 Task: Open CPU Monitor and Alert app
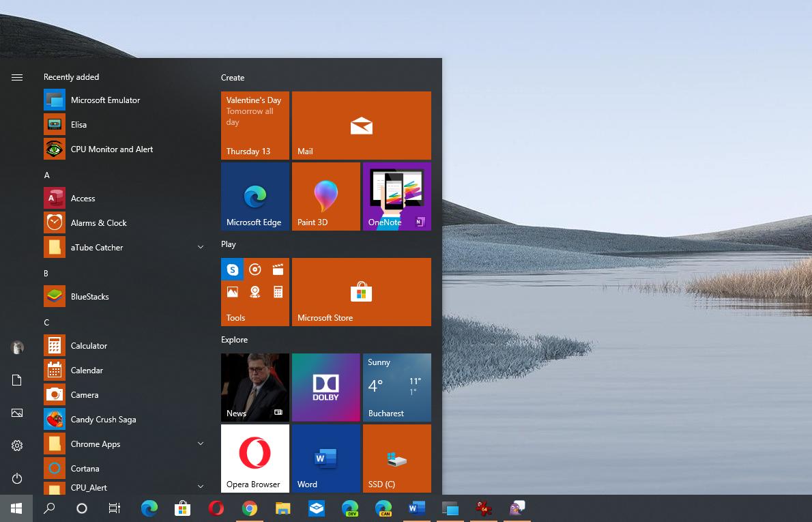pyautogui.click(x=124, y=149)
